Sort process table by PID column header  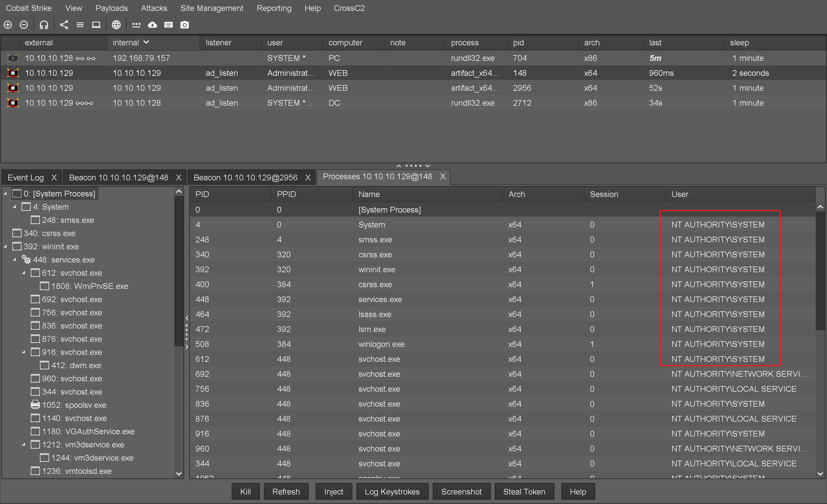tap(230, 194)
